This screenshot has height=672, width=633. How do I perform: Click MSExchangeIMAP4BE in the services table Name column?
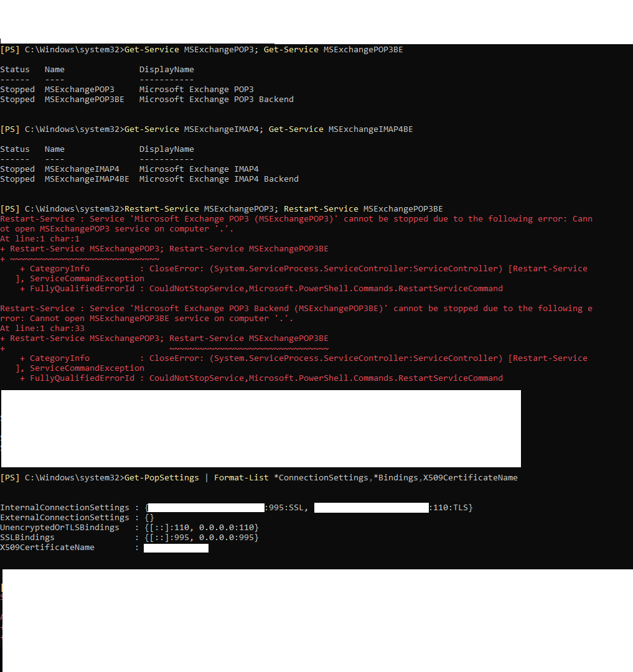coord(87,179)
